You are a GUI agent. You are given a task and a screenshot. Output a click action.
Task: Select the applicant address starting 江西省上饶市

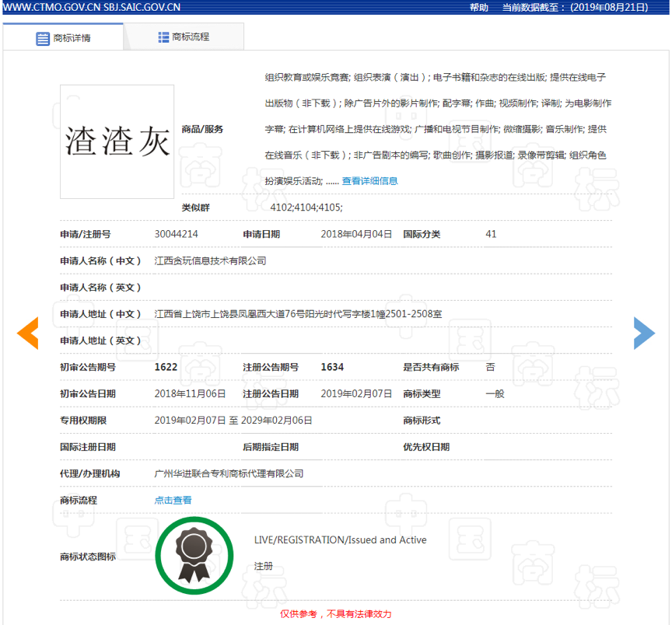click(x=298, y=313)
